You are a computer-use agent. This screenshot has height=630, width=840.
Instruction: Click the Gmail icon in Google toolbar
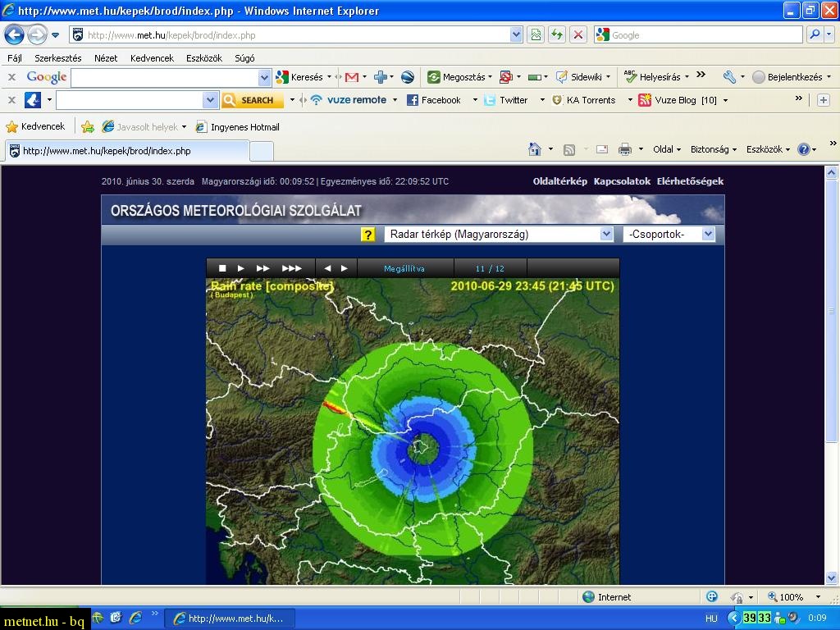[x=351, y=77]
